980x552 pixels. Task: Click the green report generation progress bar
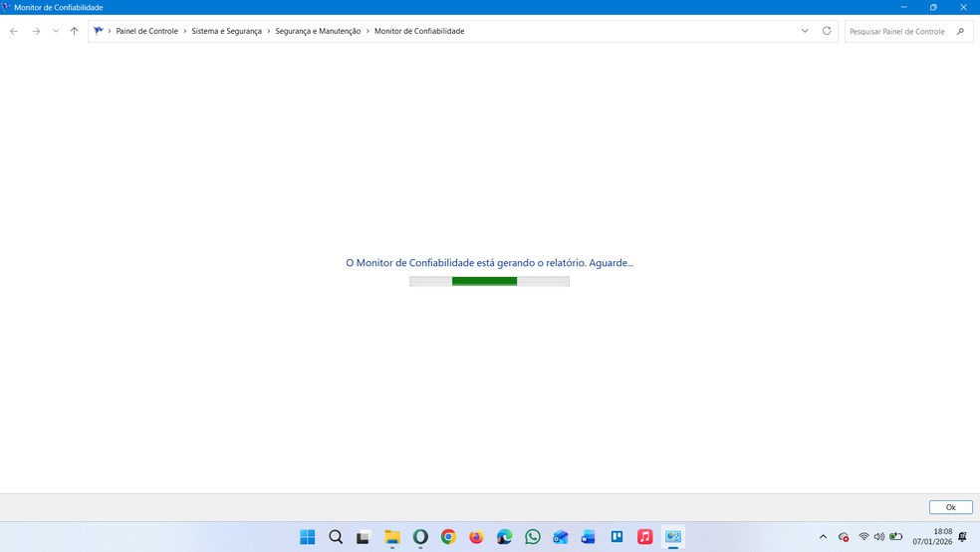(x=489, y=281)
